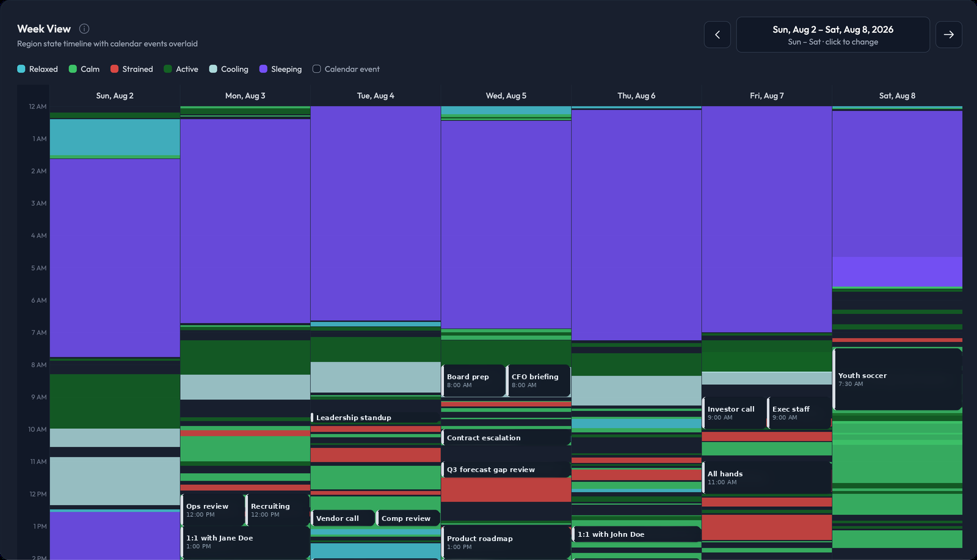This screenshot has height=560, width=977.
Task: Click Sunday's long Sleeping block
Action: [115, 258]
